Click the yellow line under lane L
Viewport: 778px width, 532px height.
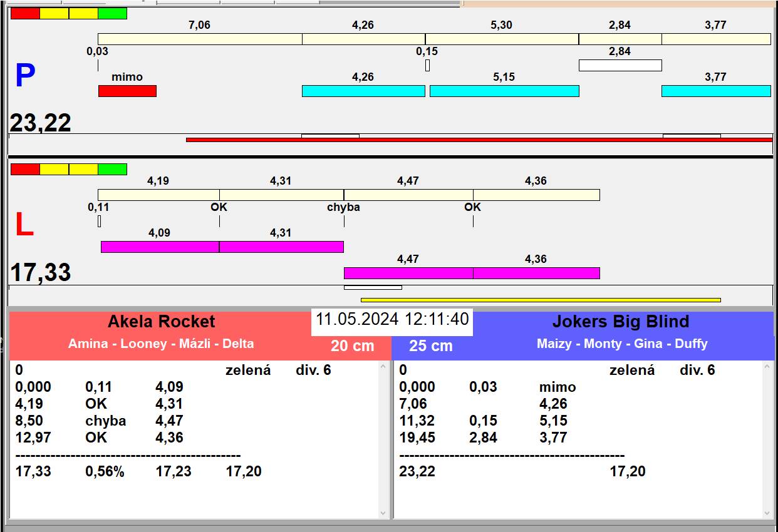pyautogui.click(x=541, y=300)
